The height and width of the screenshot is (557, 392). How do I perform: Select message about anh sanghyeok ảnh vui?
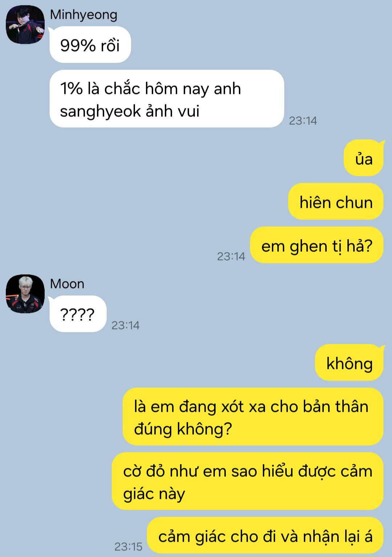[x=167, y=99]
